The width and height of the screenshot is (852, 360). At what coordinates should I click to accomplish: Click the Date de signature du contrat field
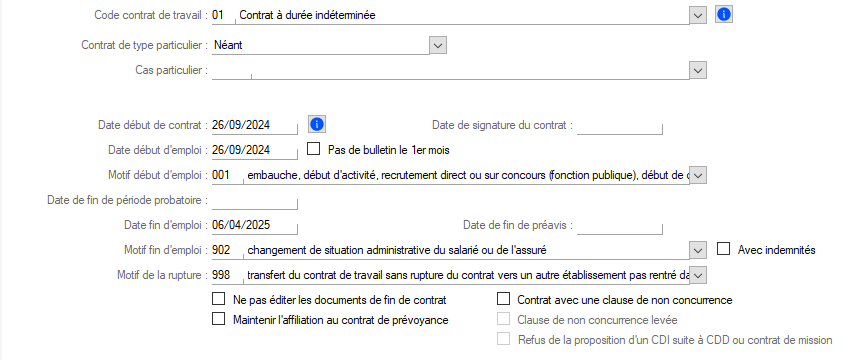[620, 125]
